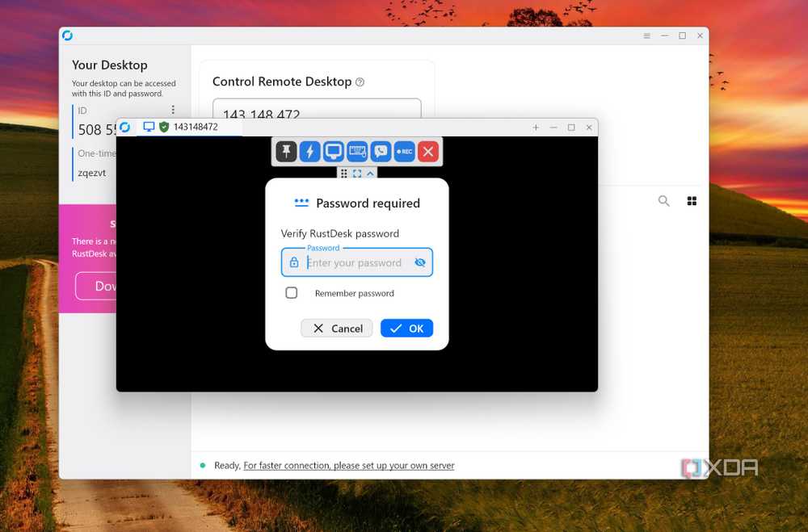The height and width of the screenshot is (532, 808).
Task: Confirm the password with OK
Action: tap(406, 328)
